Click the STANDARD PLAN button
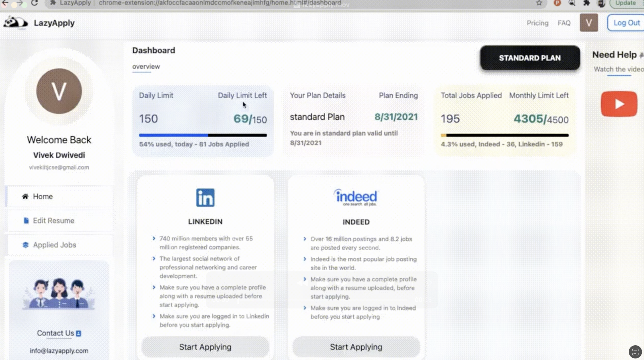Image resolution: width=644 pixels, height=360 pixels. pyautogui.click(x=530, y=58)
